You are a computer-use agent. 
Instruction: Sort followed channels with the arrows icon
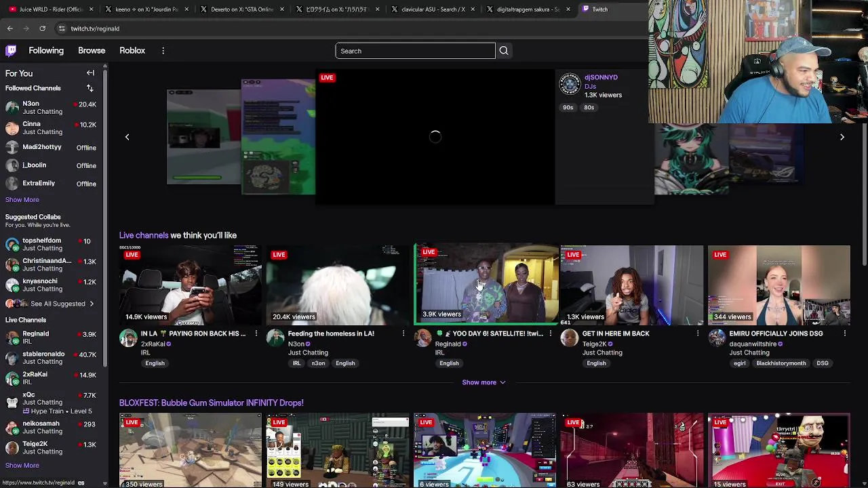pyautogui.click(x=90, y=88)
